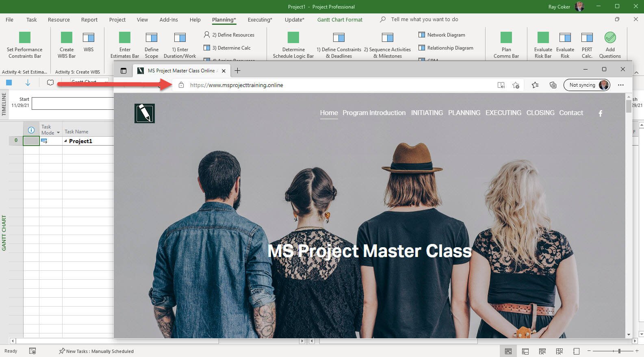The width and height of the screenshot is (644, 357).
Task: Open the Update* ribbon tab
Action: 294,20
